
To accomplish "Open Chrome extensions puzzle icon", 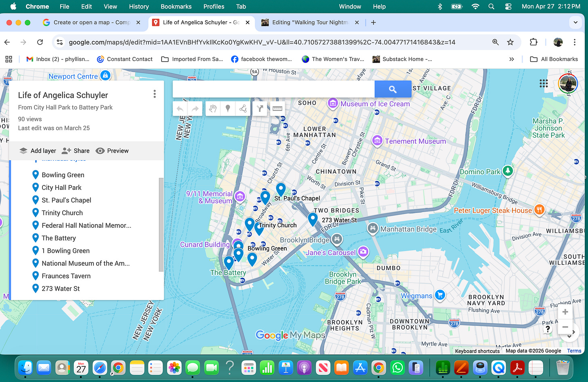I will point(533,42).
